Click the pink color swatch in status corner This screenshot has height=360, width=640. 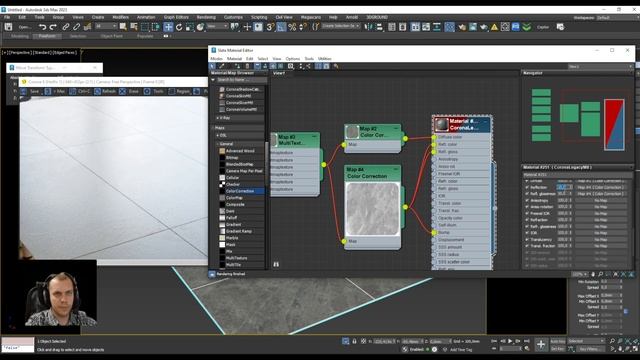18,341
